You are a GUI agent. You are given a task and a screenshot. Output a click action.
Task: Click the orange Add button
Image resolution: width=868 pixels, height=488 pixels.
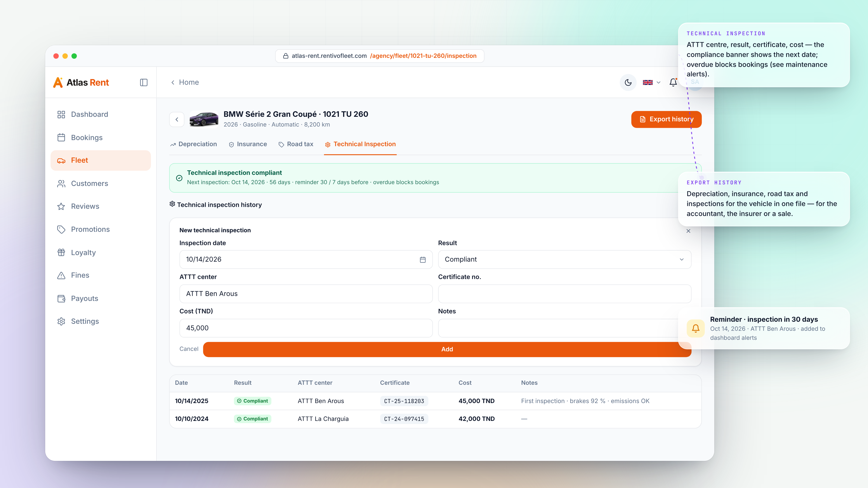coord(447,349)
